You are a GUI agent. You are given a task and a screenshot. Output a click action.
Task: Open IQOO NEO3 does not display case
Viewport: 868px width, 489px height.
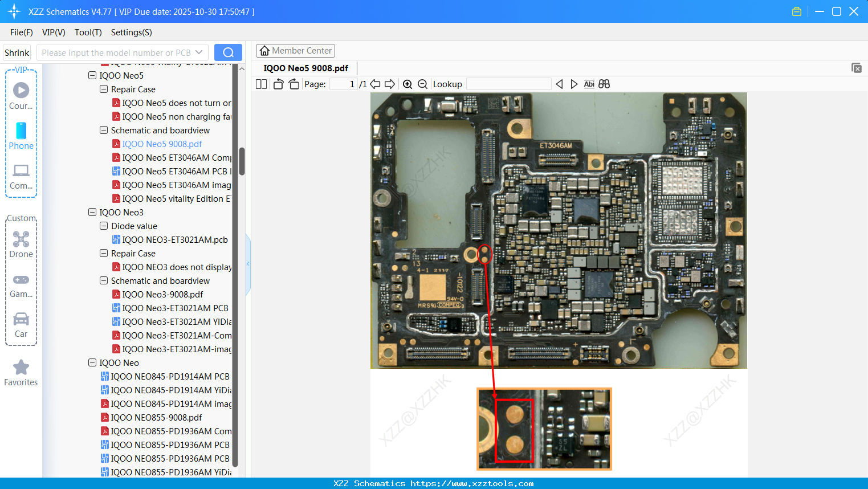click(x=172, y=267)
